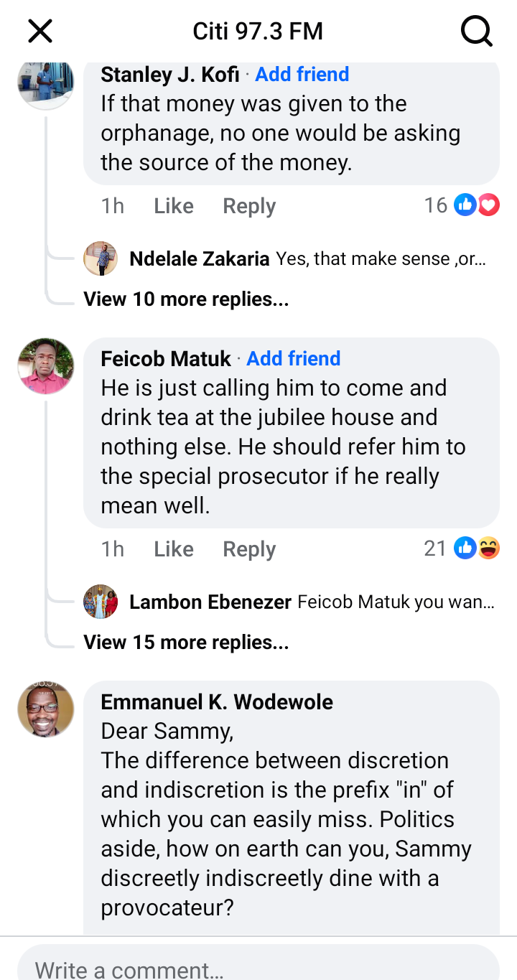The width and height of the screenshot is (517, 980).
Task: Open search using the magnifier icon
Action: [x=475, y=32]
